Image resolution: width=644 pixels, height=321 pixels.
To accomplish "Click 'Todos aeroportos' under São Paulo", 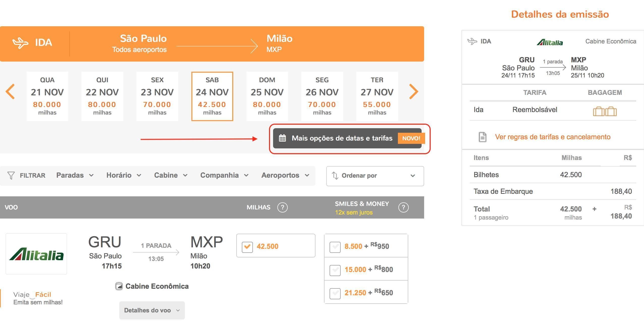I will pos(139,49).
